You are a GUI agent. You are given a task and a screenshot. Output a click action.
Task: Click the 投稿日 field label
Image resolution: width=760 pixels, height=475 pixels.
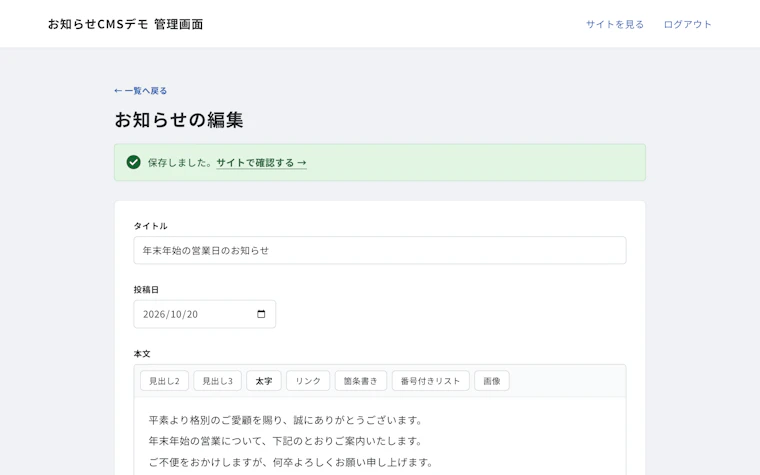click(x=146, y=289)
